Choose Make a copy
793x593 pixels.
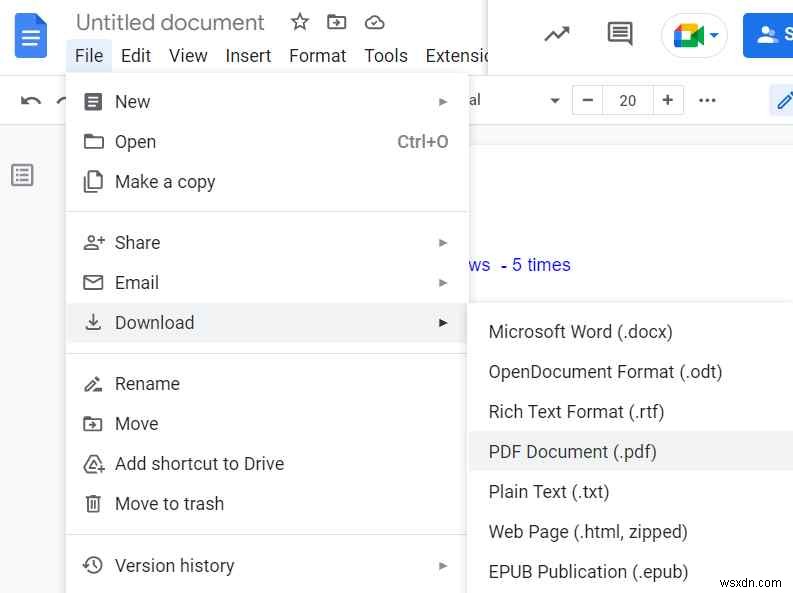(267, 181)
